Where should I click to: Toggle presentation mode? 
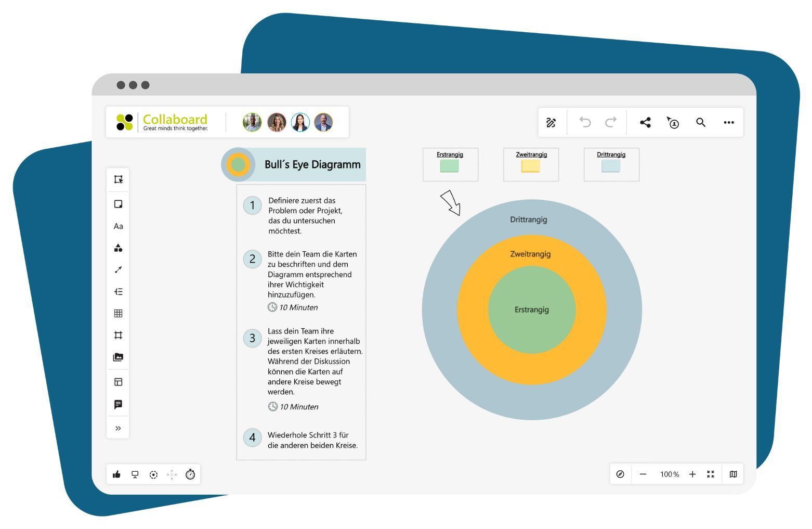click(135, 474)
